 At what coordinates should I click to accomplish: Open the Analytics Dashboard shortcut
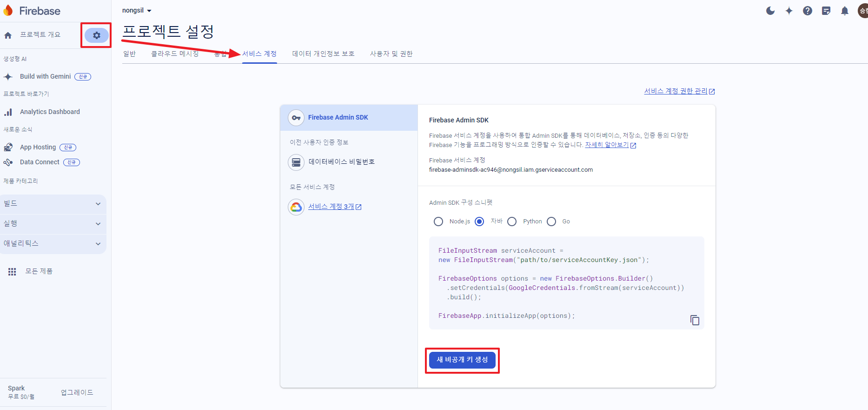(50, 112)
